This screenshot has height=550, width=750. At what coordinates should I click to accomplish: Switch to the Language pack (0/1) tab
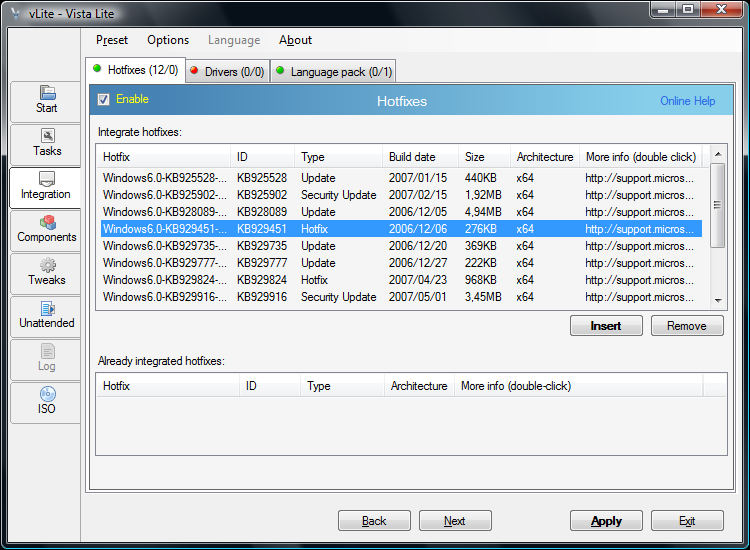click(x=334, y=71)
